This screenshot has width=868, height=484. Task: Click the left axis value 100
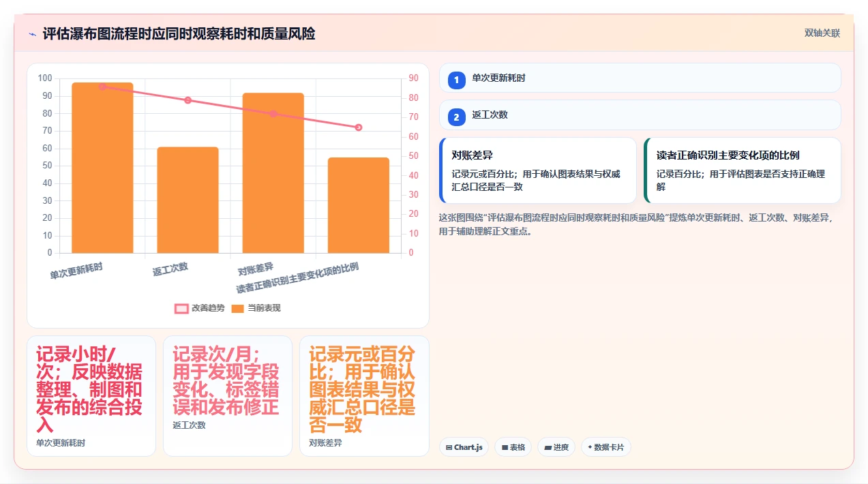pyautogui.click(x=45, y=78)
